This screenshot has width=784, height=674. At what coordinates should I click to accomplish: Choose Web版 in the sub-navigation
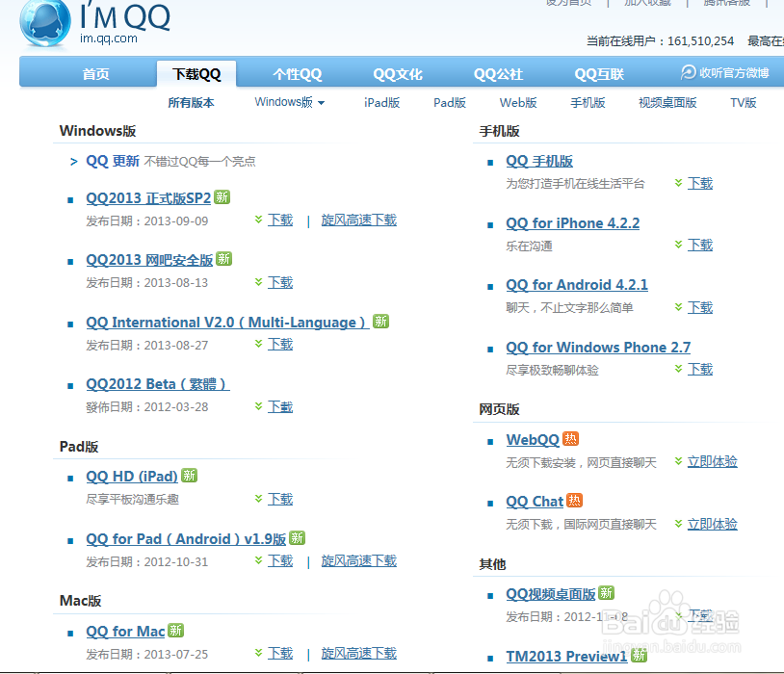click(x=518, y=102)
